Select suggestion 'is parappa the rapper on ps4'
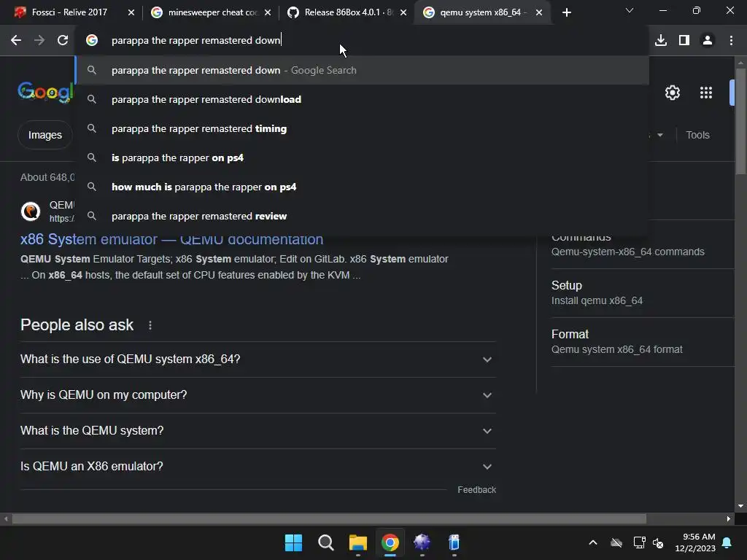The height and width of the screenshot is (560, 747). (x=362, y=157)
